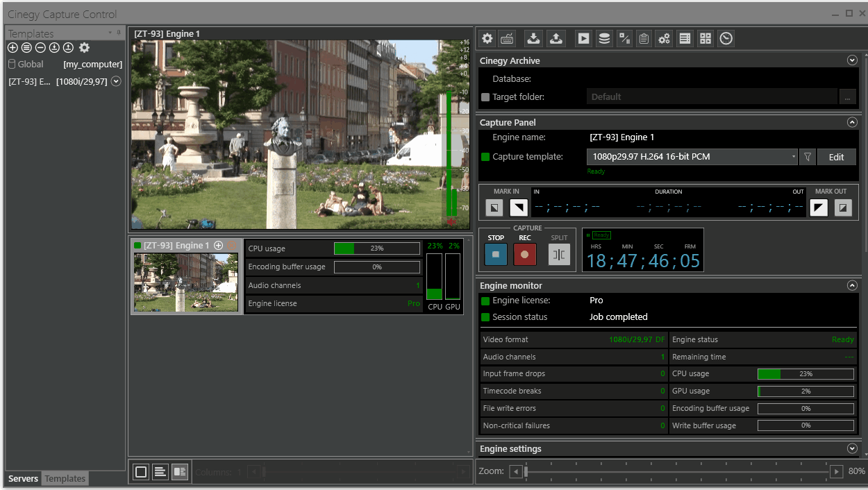The height and width of the screenshot is (490, 868).
Task: Click the white Mark Out button
Action: [x=819, y=207]
